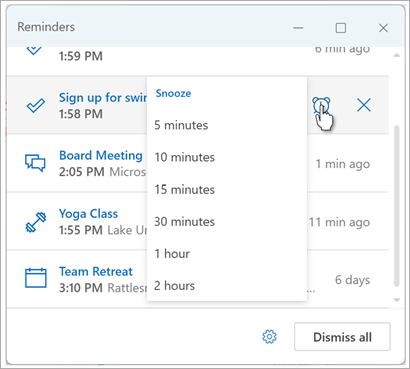Maximize the Reminders window
The height and width of the screenshot is (369, 410).
pyautogui.click(x=340, y=28)
